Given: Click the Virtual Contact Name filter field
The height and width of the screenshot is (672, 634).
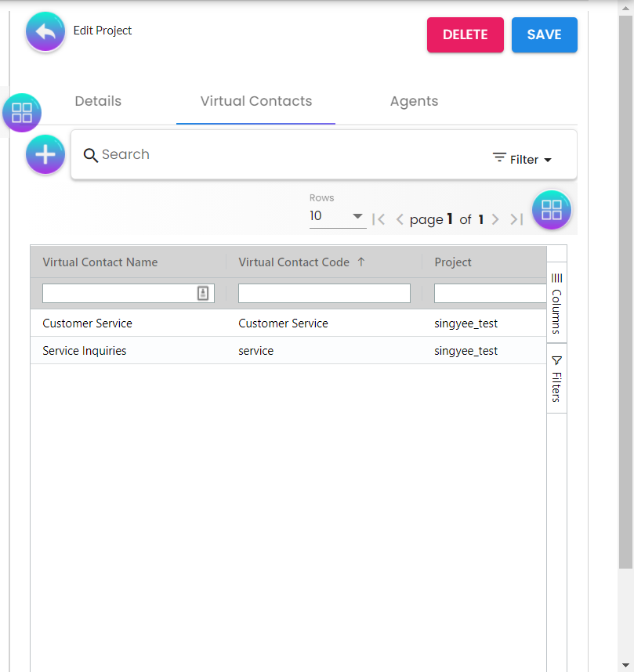Looking at the screenshot, I should pos(129,293).
